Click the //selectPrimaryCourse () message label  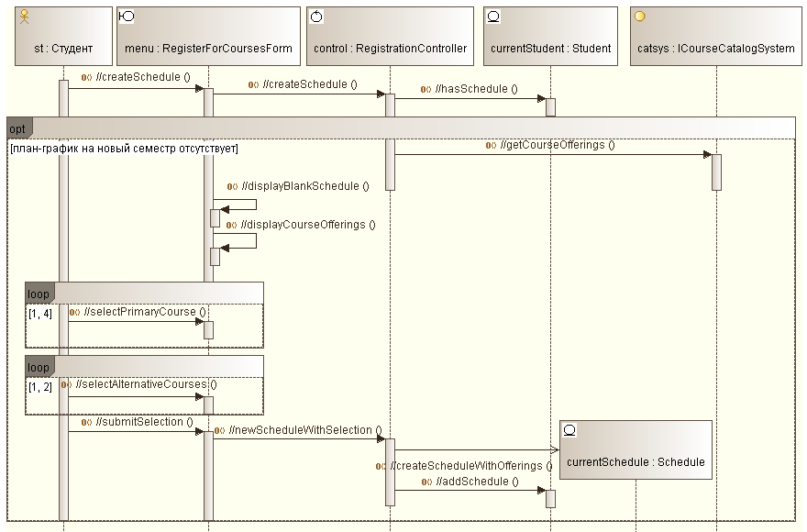click(x=145, y=312)
